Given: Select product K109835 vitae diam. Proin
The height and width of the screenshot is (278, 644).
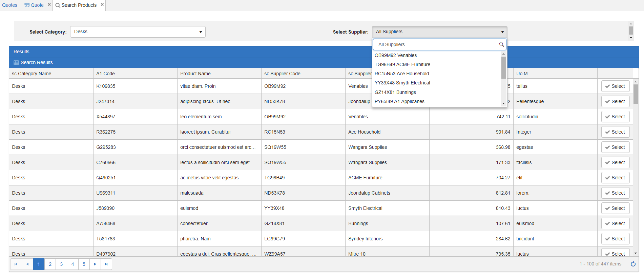Looking at the screenshot, I should [x=615, y=86].
